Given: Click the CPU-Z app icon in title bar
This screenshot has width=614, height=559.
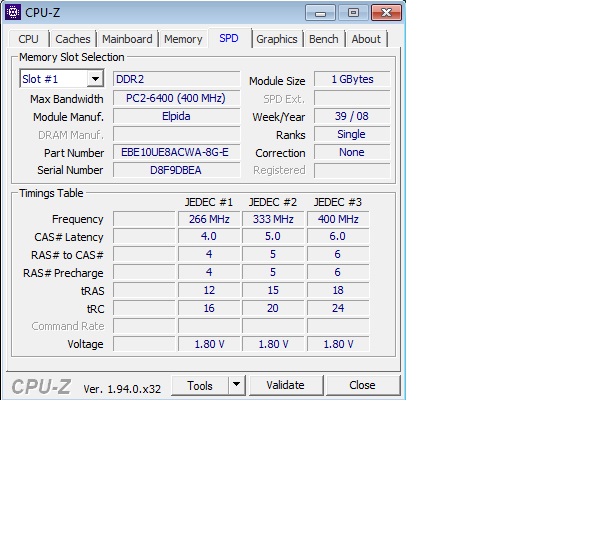Looking at the screenshot, I should pos(13,12).
